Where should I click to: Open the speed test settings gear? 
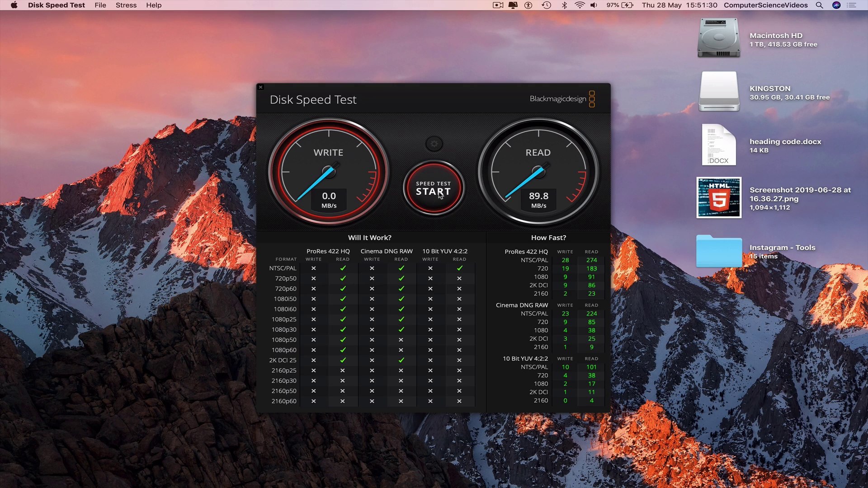tap(433, 143)
